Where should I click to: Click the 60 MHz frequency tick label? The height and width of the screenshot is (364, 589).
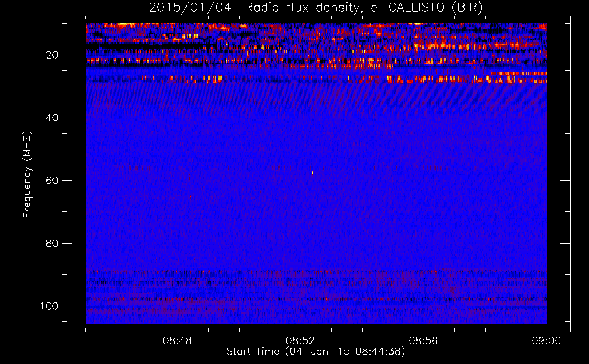[52, 181]
